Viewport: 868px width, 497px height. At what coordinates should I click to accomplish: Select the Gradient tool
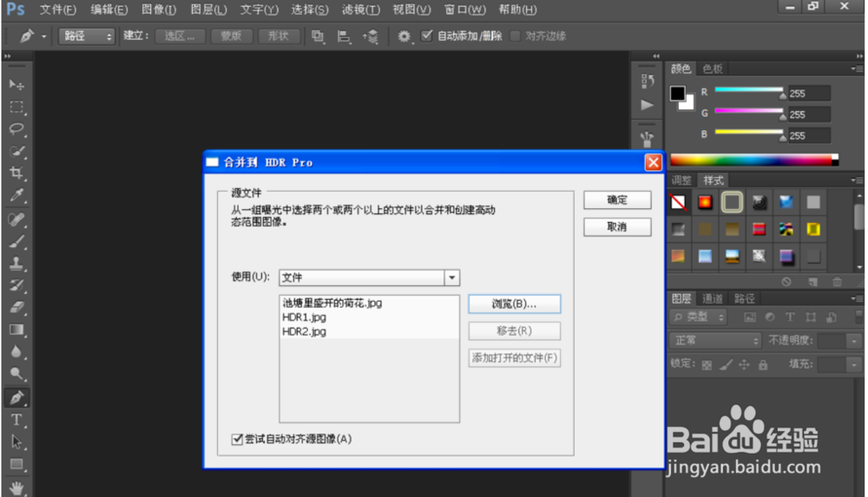click(x=16, y=330)
